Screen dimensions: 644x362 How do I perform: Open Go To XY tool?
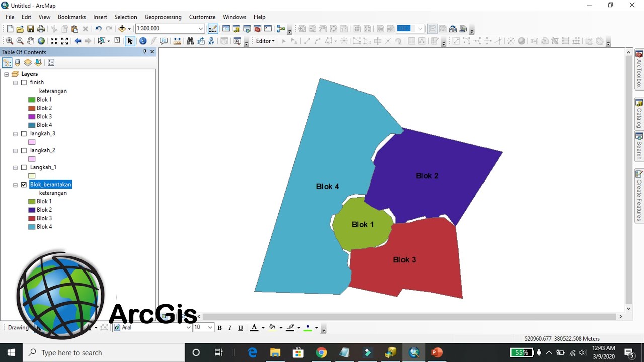211,41
